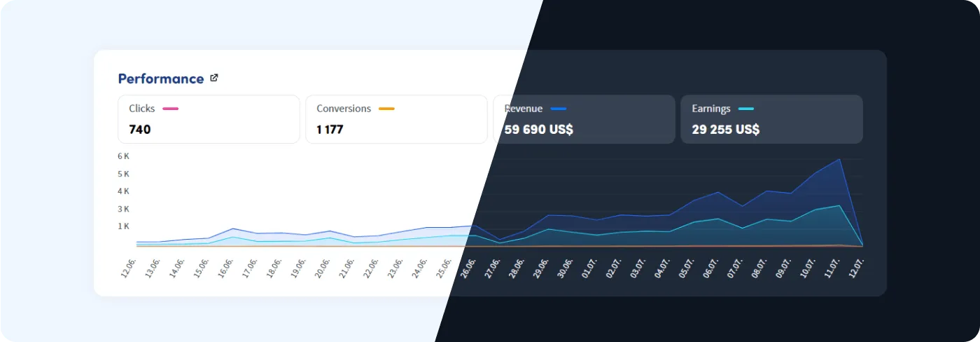The height and width of the screenshot is (342, 980).
Task: Click the 1 177 conversions value
Action: coord(330,130)
